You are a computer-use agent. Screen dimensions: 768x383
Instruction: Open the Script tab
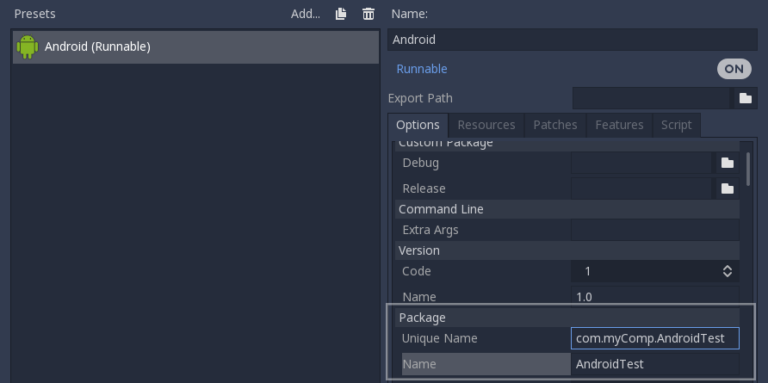point(676,125)
